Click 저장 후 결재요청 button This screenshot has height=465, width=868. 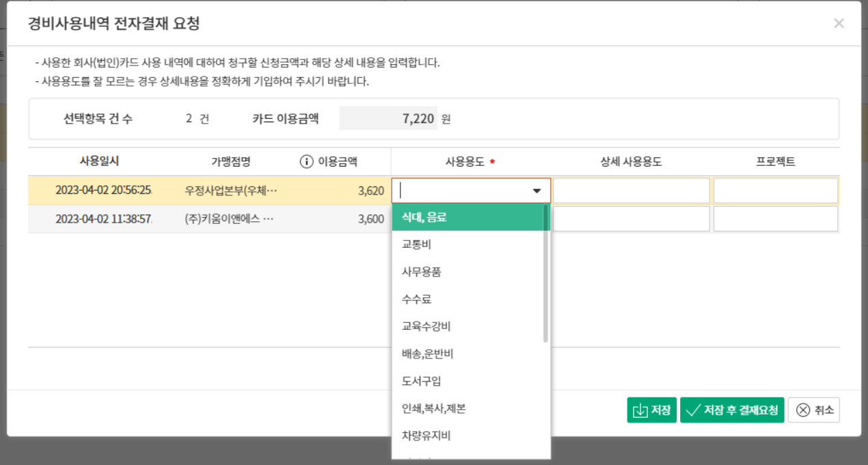732,410
